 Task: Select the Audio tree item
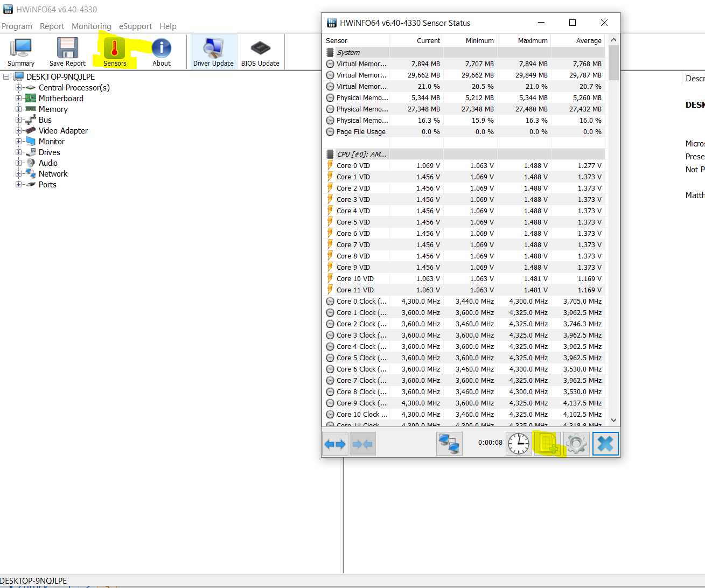tap(48, 163)
